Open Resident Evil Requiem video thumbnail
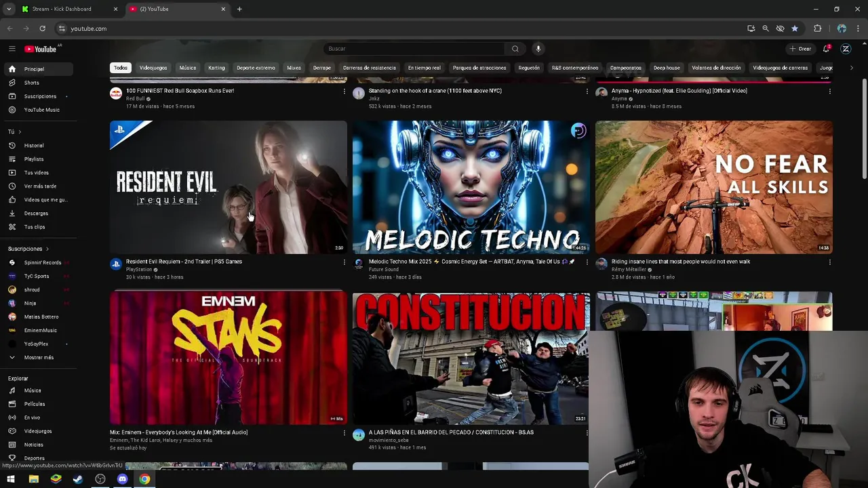Screen dimensions: 868x488 pyautogui.click(x=229, y=187)
